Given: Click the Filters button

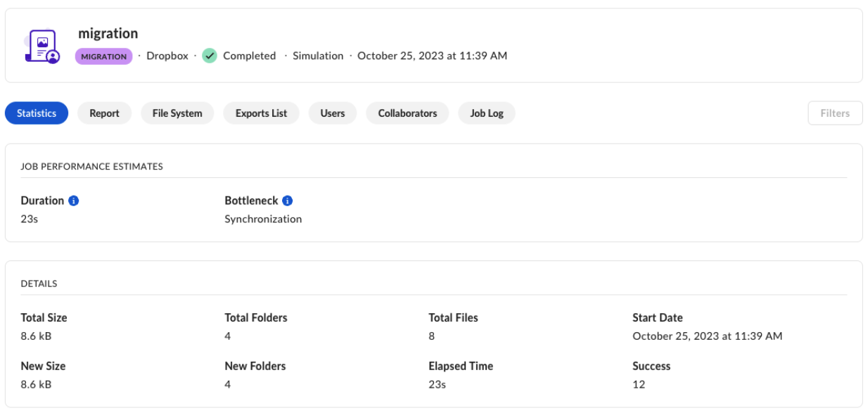Looking at the screenshot, I should 835,113.
